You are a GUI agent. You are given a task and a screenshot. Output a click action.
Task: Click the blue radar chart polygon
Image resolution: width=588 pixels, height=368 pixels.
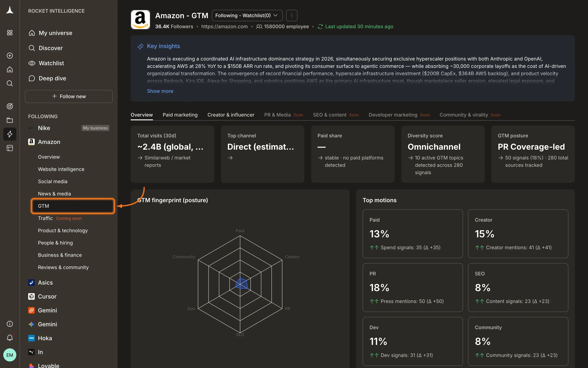(242, 284)
